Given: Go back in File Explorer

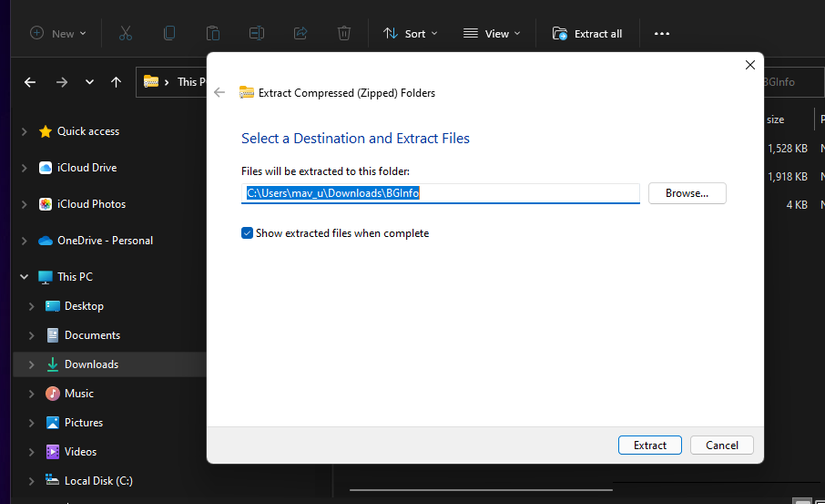Looking at the screenshot, I should pos(30,82).
